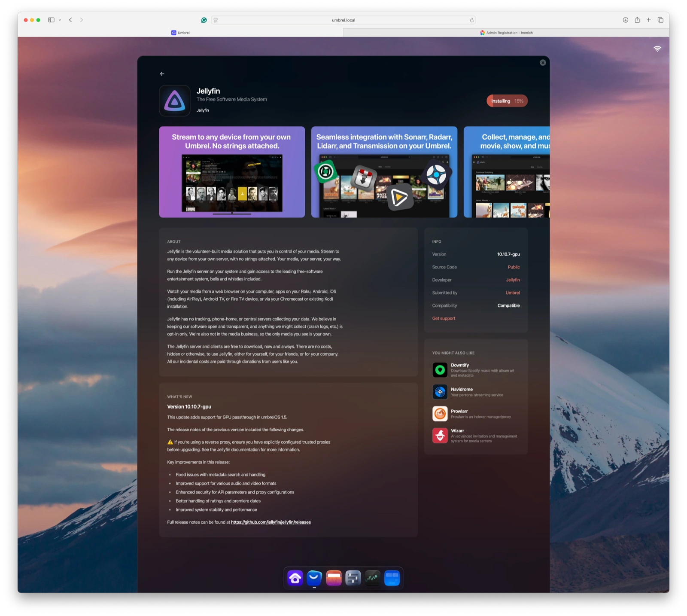Click 'Improved system stability and performance' bullet
687x616 pixels.
(216, 510)
